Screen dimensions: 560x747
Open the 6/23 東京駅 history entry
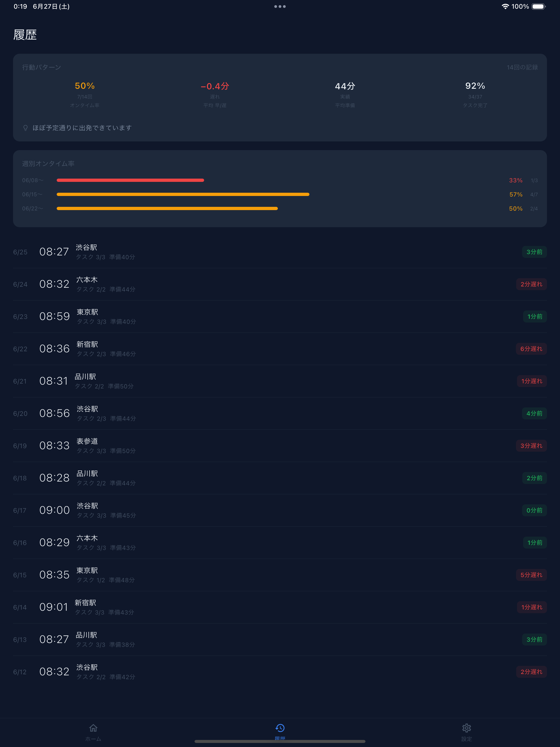click(x=280, y=316)
